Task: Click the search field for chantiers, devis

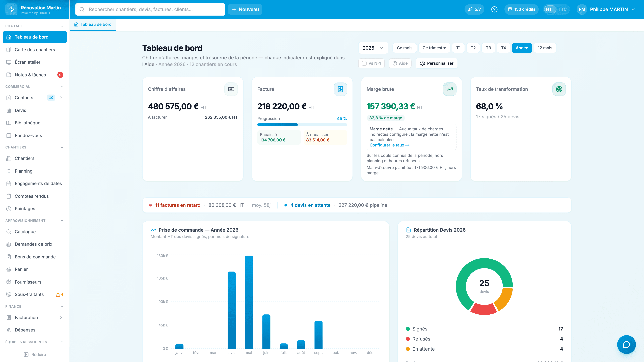Action: click(x=150, y=9)
